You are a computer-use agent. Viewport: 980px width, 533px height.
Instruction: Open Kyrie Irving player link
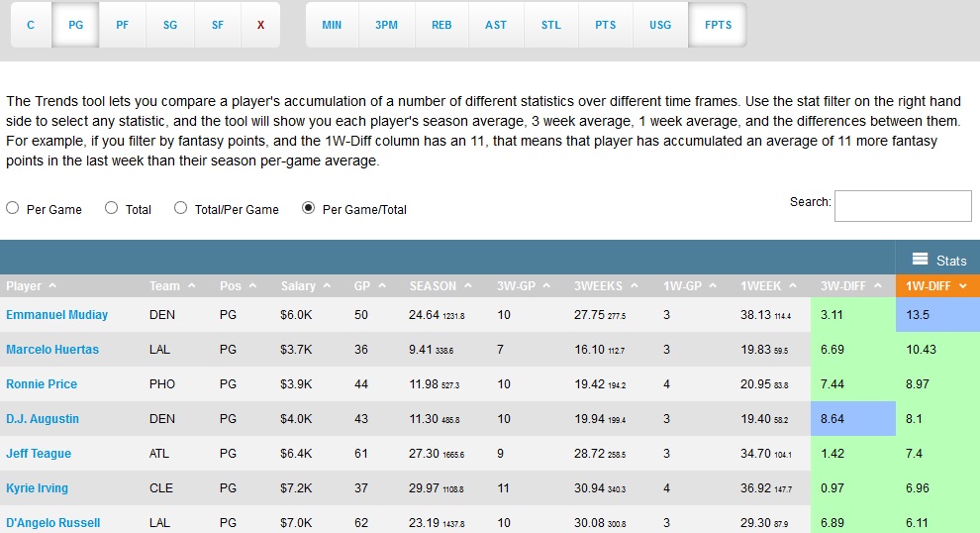pyautogui.click(x=37, y=488)
